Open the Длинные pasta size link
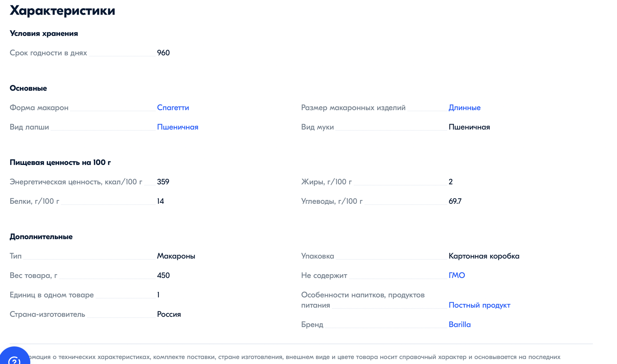Viewport: 617px width, 364px height. coord(464,107)
